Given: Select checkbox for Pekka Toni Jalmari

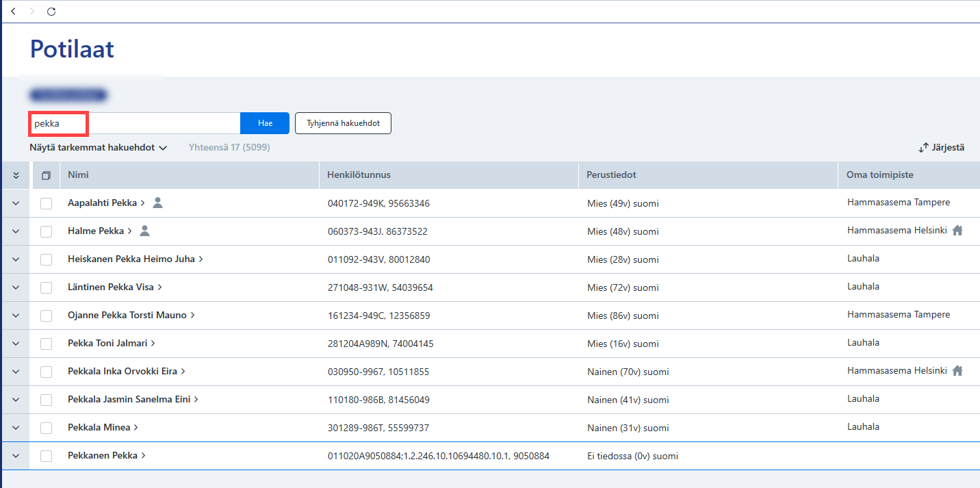Looking at the screenshot, I should tap(46, 344).
